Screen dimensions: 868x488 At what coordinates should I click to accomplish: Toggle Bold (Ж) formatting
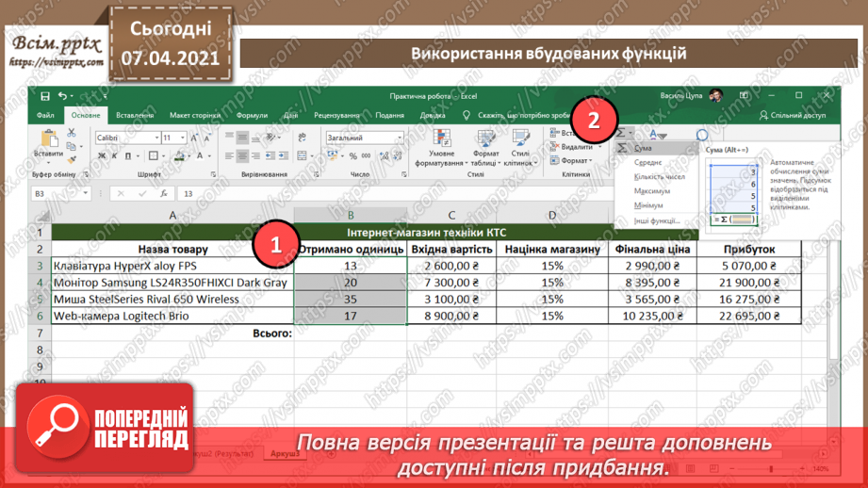(x=101, y=156)
